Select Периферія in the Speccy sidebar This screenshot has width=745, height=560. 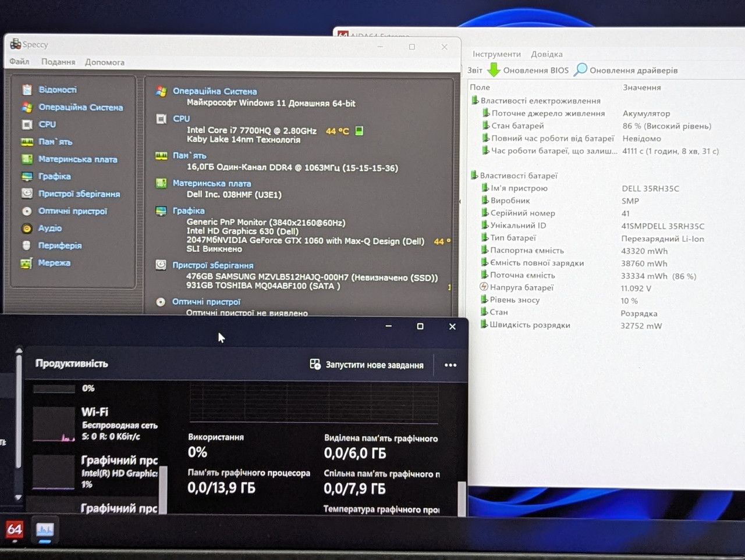pyautogui.click(x=60, y=245)
